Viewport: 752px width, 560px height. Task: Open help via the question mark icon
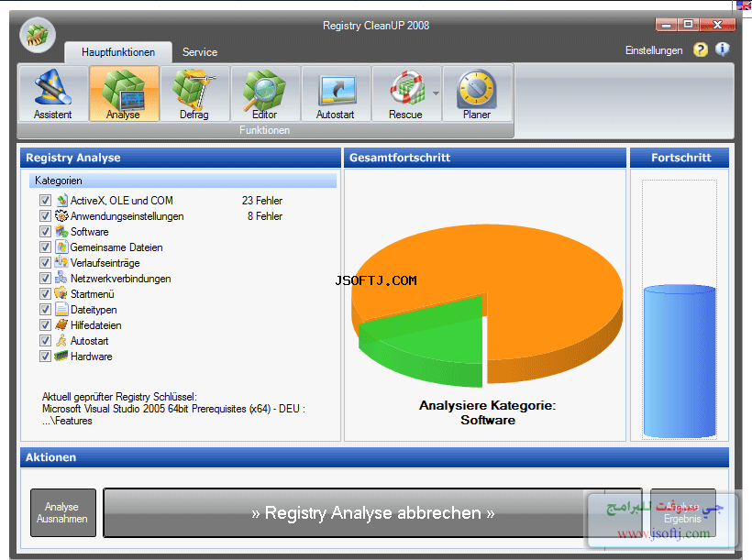(x=701, y=49)
